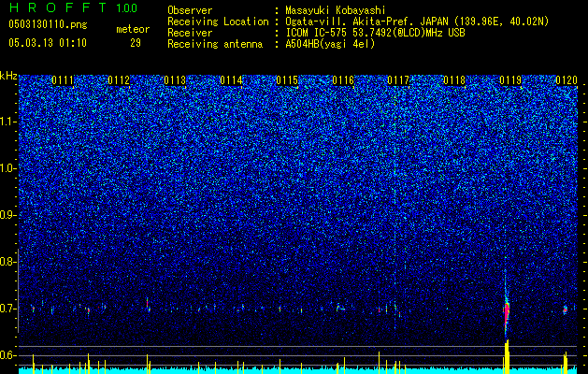Click the Observer field label
The height and width of the screenshot is (374, 588).
[x=190, y=10]
